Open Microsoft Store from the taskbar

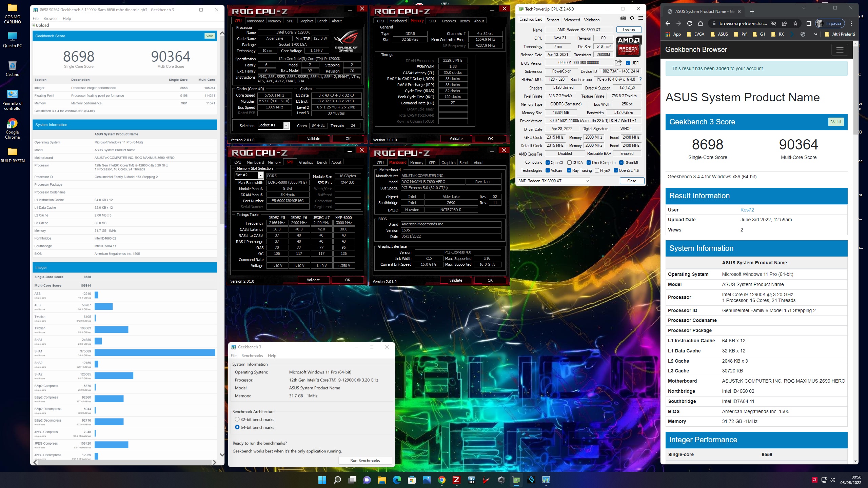[412, 480]
